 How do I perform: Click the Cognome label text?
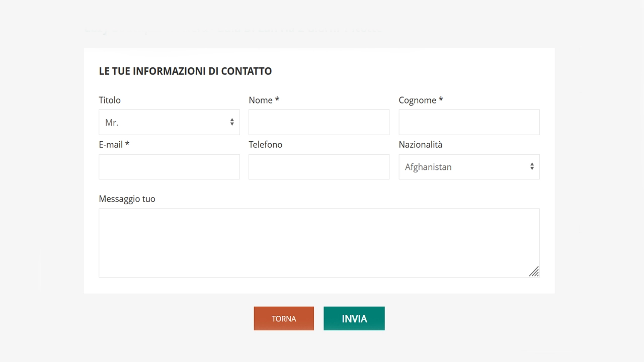click(417, 100)
